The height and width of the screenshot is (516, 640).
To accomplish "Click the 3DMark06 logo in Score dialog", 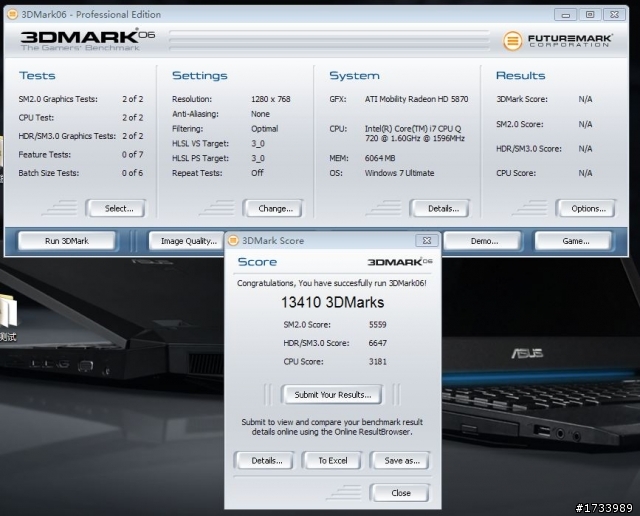I will tap(400, 262).
